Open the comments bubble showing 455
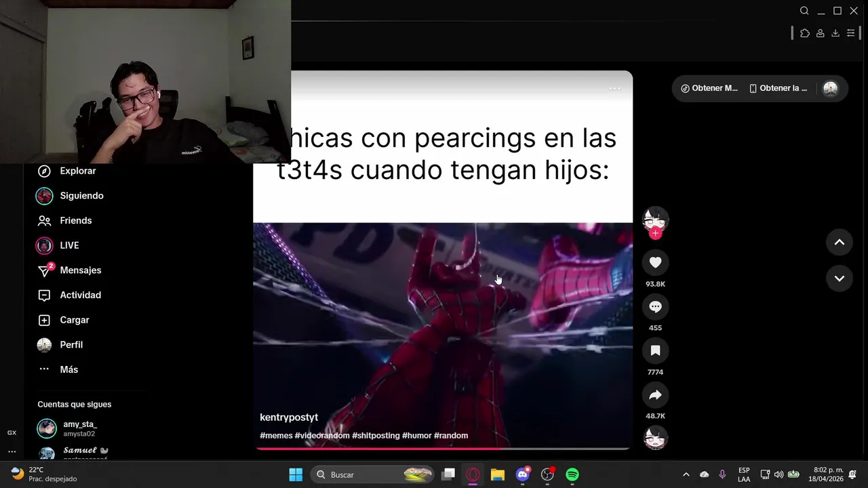This screenshot has width=868, height=488. click(655, 306)
